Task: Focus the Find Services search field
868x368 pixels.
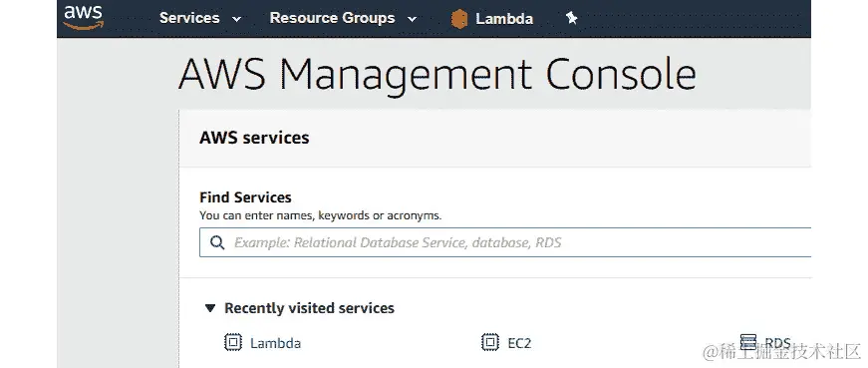Action: click(505, 242)
